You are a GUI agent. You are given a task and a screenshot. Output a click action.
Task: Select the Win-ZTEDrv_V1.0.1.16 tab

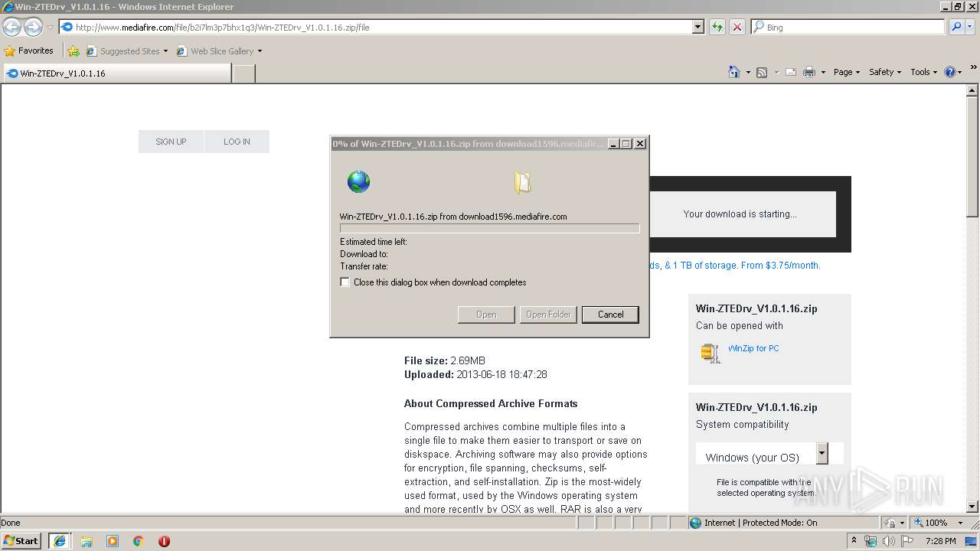pyautogui.click(x=116, y=73)
